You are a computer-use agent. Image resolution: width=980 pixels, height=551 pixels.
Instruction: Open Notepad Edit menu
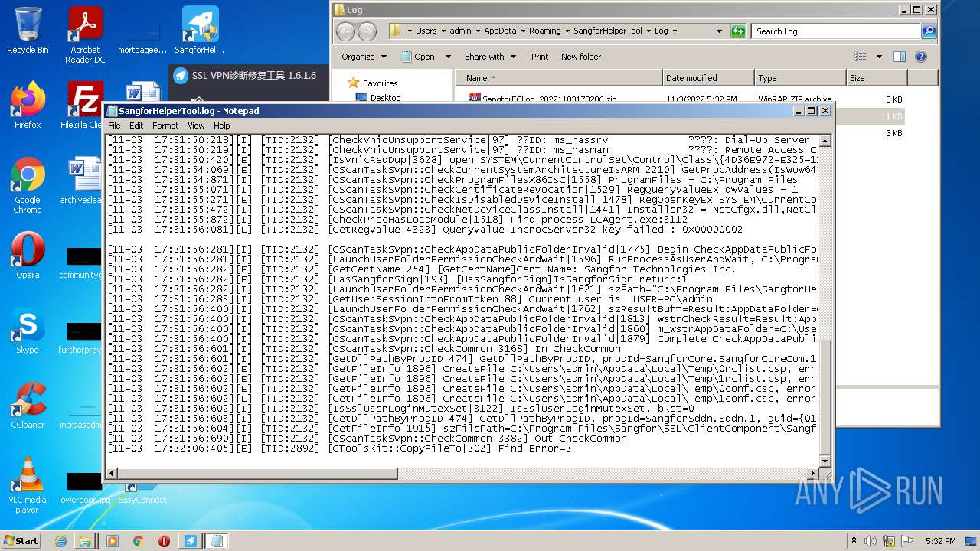point(136,126)
